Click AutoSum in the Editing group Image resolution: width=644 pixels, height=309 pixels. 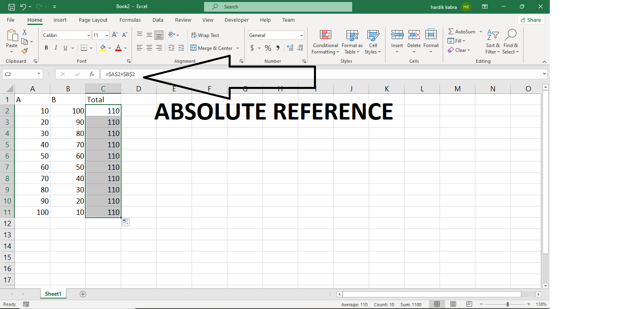[x=462, y=31]
